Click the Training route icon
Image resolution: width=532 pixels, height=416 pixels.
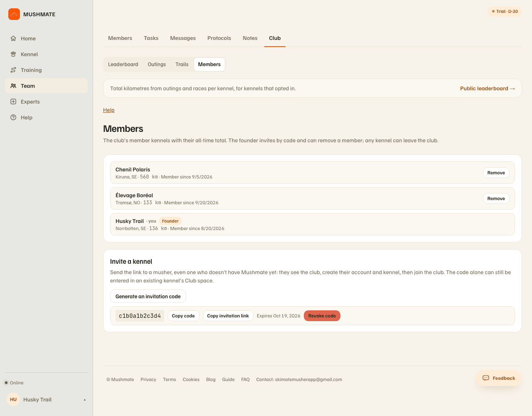[13, 70]
